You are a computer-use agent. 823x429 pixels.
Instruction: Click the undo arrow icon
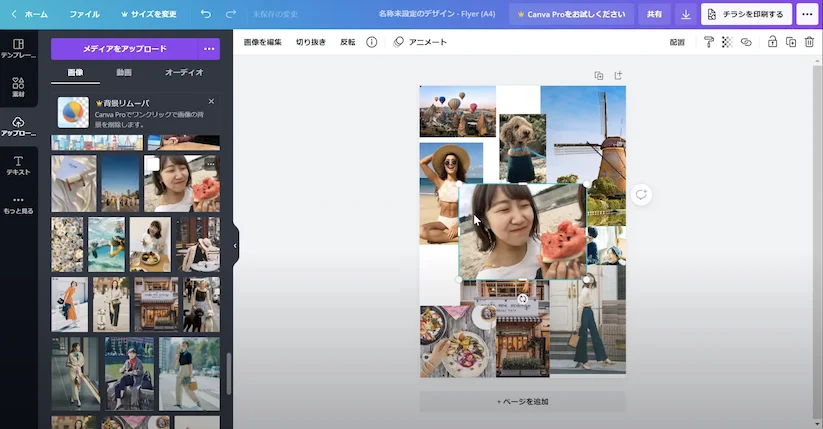point(206,15)
